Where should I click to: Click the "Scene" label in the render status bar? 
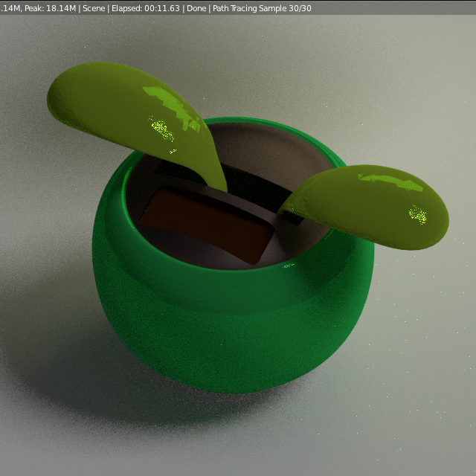click(94, 8)
